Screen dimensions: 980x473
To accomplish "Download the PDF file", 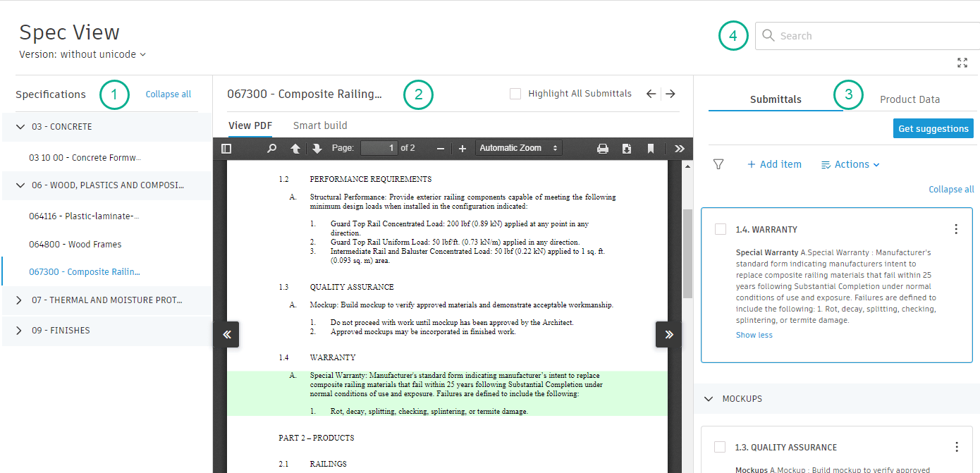I will coord(627,149).
